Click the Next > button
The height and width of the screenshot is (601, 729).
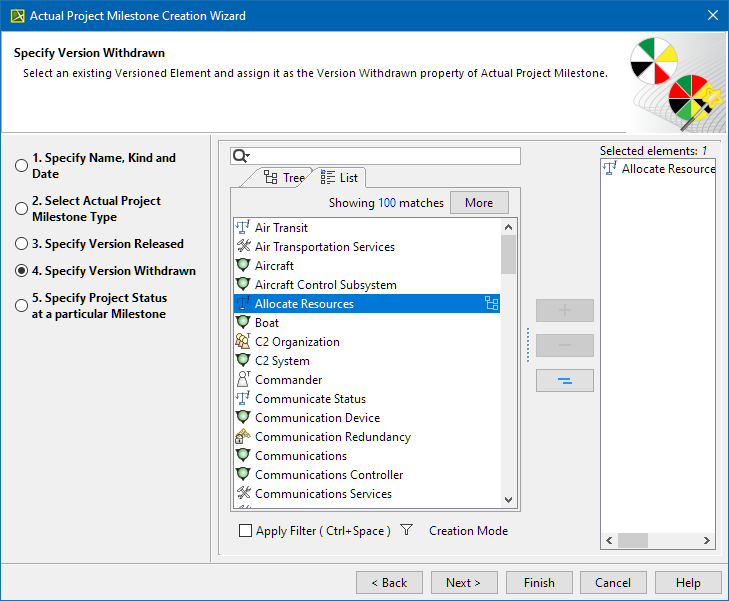coord(463,583)
